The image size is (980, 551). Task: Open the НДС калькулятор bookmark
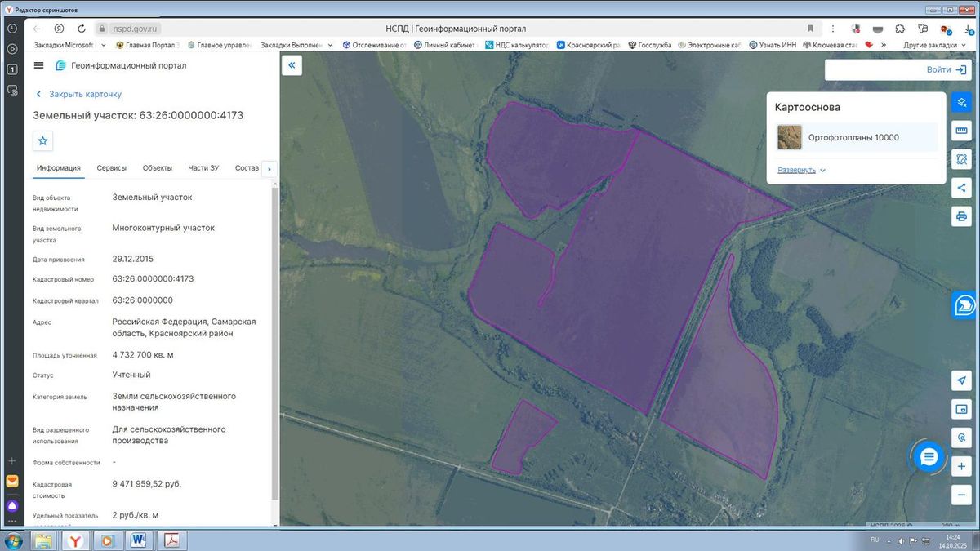[518, 45]
